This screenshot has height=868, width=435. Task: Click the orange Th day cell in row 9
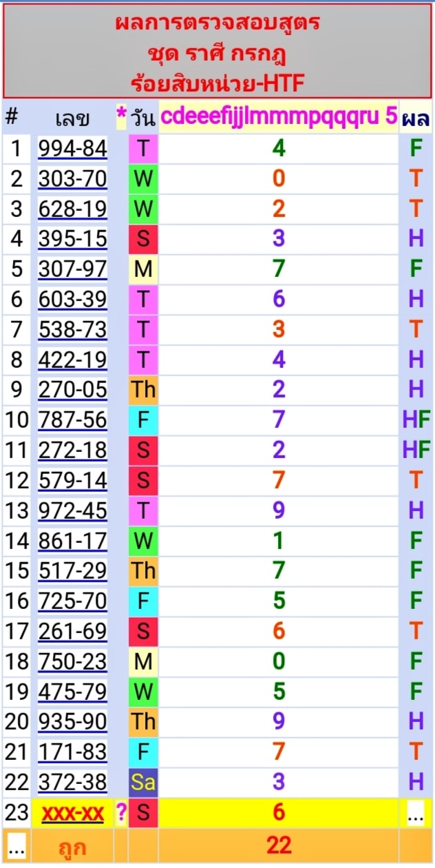coord(143,390)
